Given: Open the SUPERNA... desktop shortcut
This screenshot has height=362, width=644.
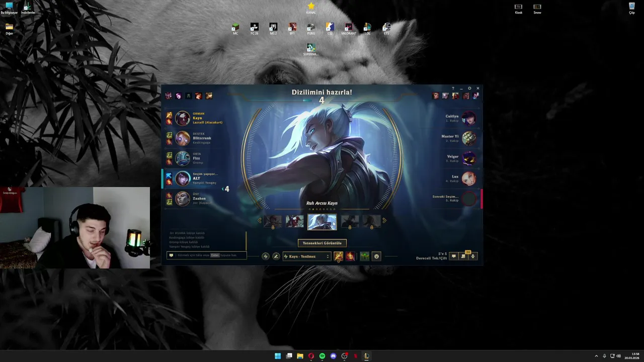Looking at the screenshot, I should (x=311, y=49).
